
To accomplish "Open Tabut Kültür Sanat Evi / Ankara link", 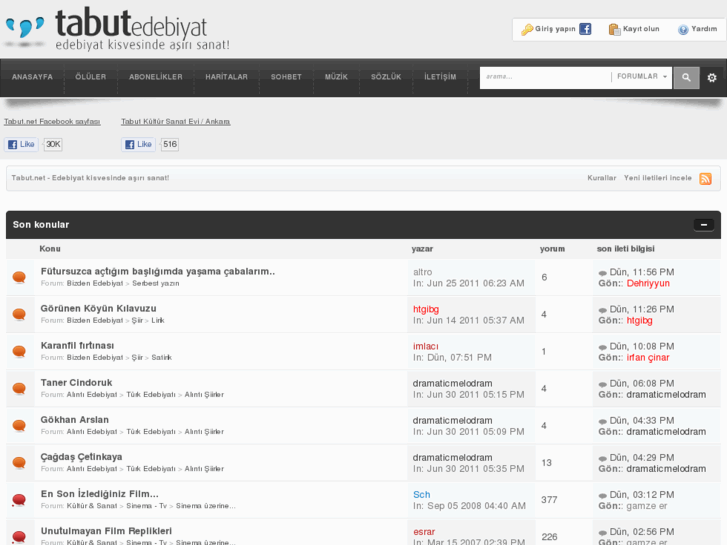I will pyautogui.click(x=176, y=122).
